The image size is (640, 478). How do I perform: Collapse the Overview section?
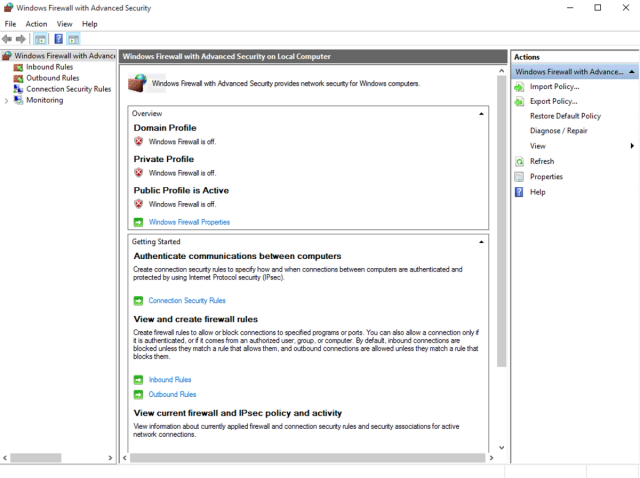pyautogui.click(x=481, y=114)
